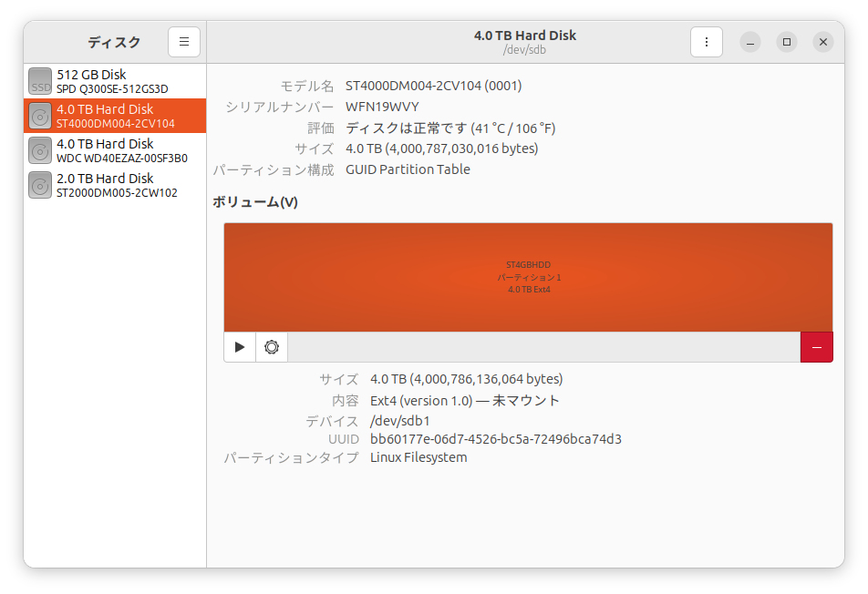This screenshot has width=868, height=594.
Task: Maximize the Disks window
Action: coord(787,42)
